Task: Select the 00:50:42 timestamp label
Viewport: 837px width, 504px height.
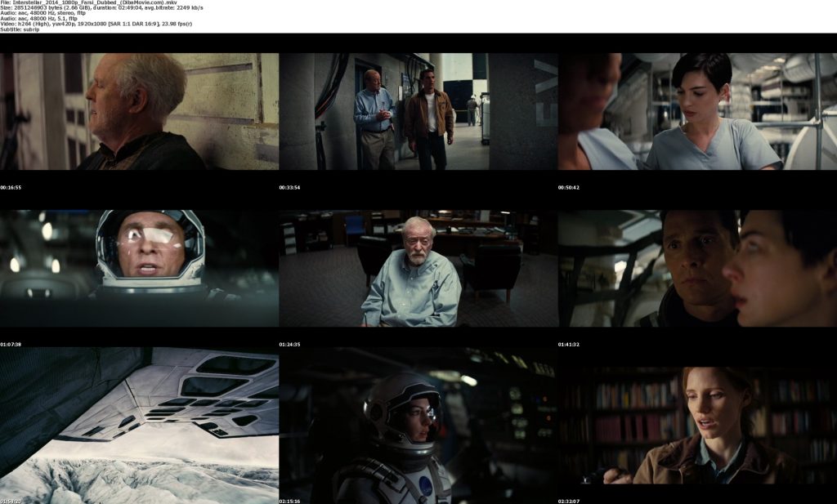Action: coord(569,188)
